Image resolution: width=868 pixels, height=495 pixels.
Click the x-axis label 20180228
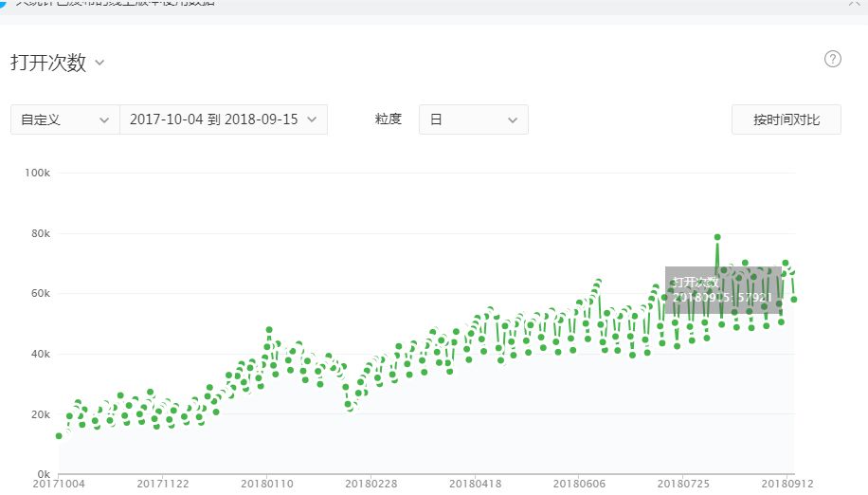(x=371, y=484)
